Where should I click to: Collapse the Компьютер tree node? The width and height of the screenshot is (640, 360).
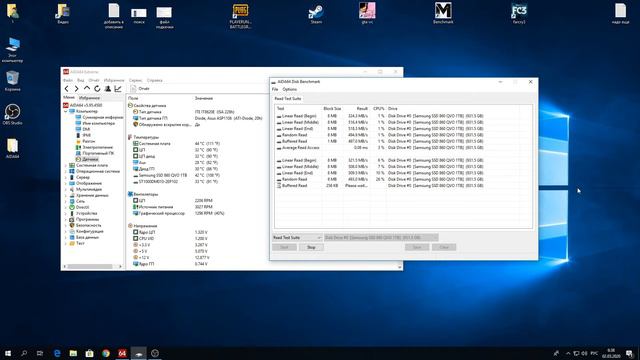[66, 111]
